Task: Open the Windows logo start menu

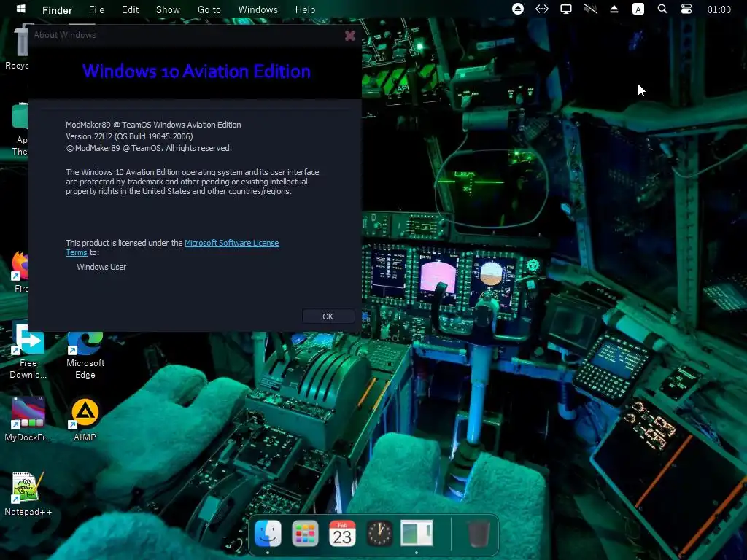Action: 20,9
